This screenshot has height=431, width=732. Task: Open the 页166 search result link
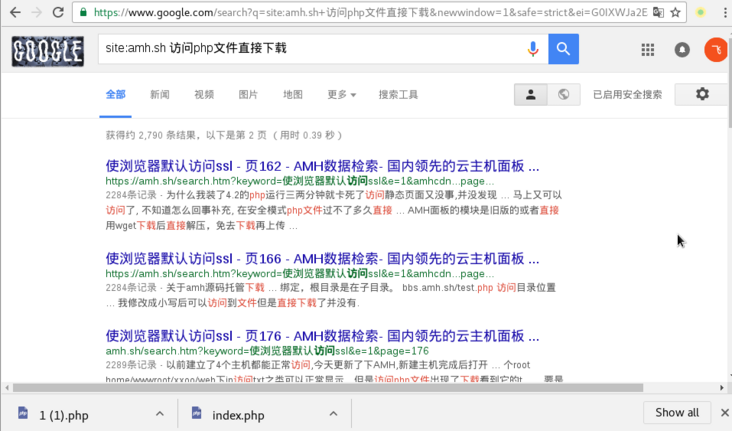pos(323,259)
